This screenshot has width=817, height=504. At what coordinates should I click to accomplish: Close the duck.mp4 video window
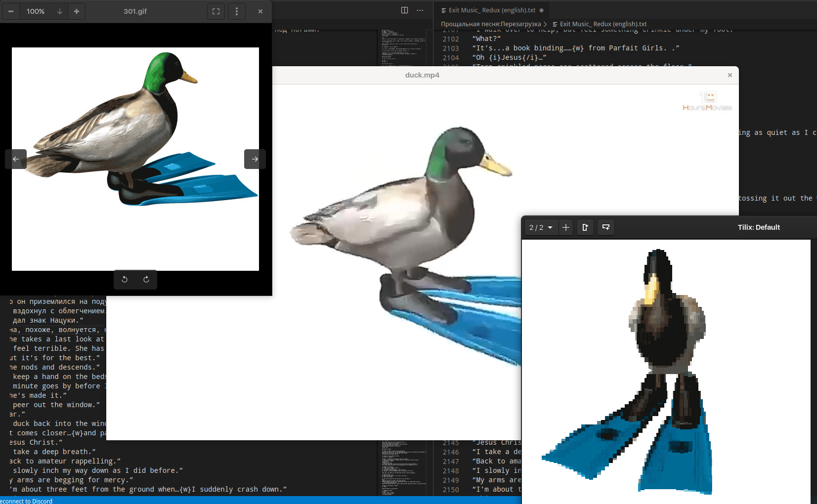point(730,75)
